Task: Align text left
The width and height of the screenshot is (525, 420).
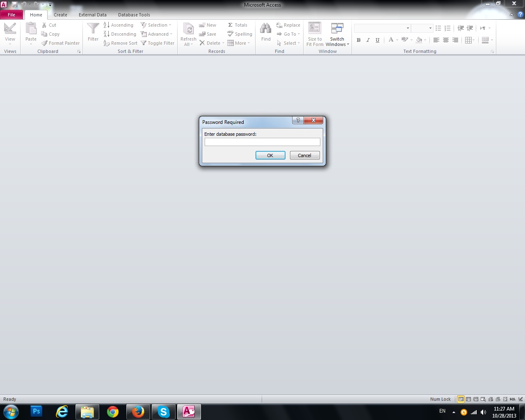Action: pyautogui.click(x=436, y=40)
